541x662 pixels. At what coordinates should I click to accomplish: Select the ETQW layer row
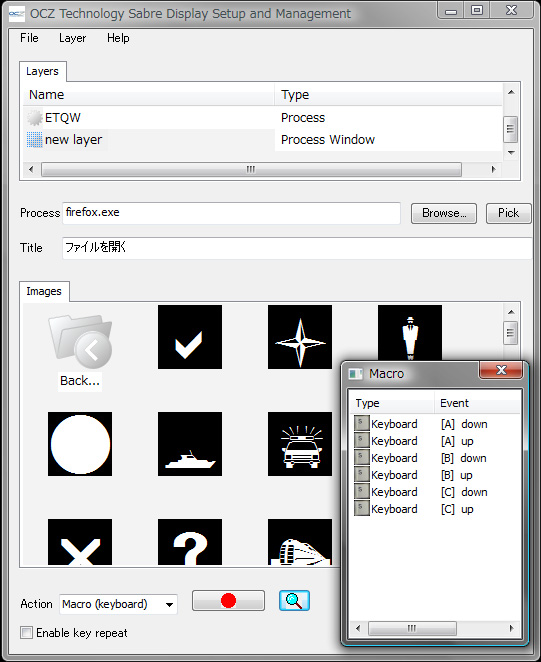pyautogui.click(x=262, y=117)
